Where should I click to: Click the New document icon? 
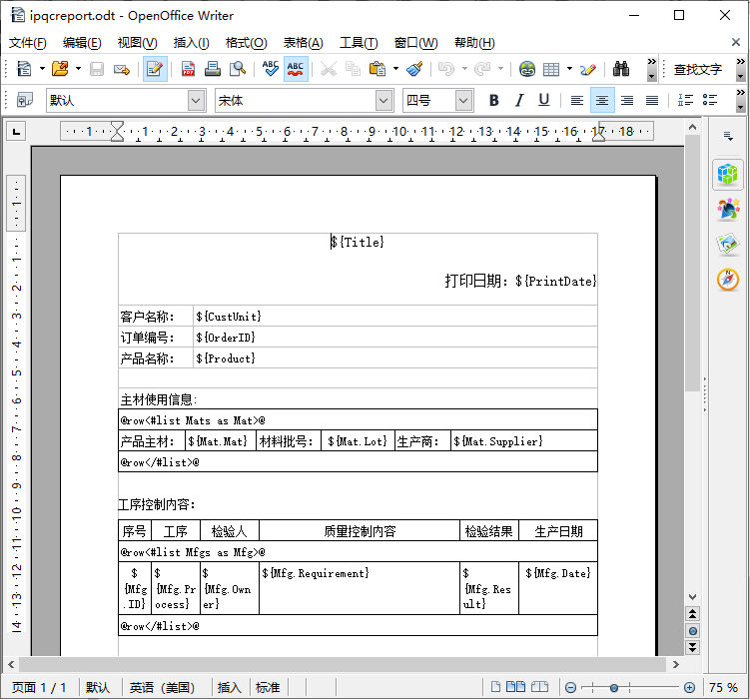[x=24, y=69]
